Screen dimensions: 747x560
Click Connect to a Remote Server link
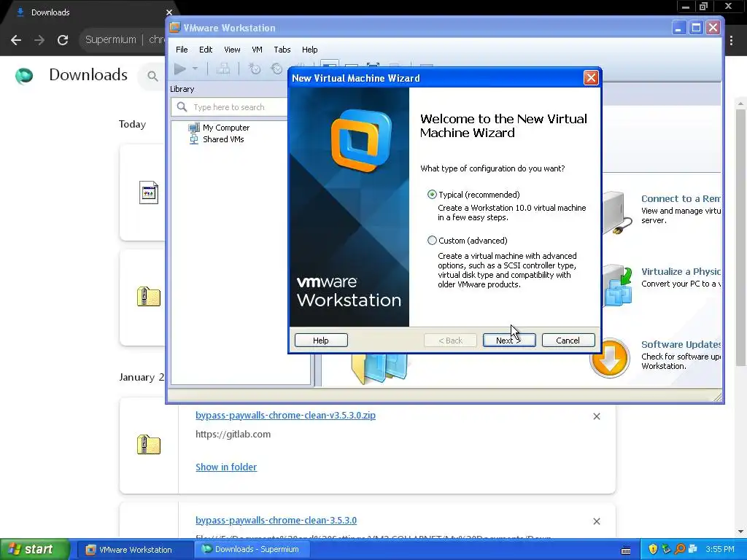pyautogui.click(x=681, y=198)
